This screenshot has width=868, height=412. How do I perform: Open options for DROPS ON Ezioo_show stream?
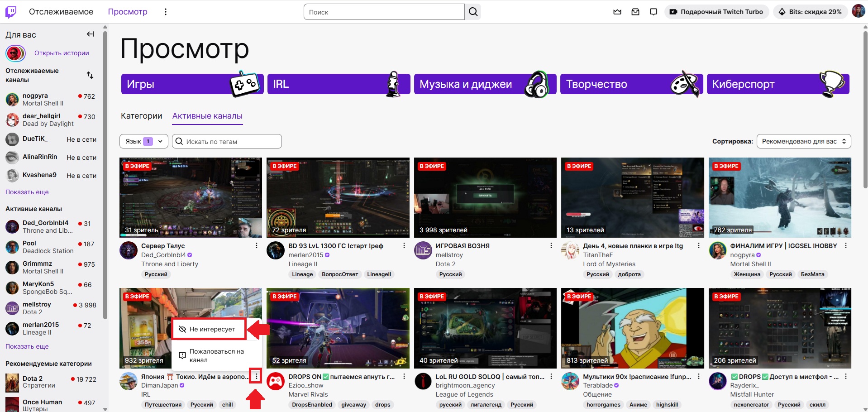click(404, 376)
